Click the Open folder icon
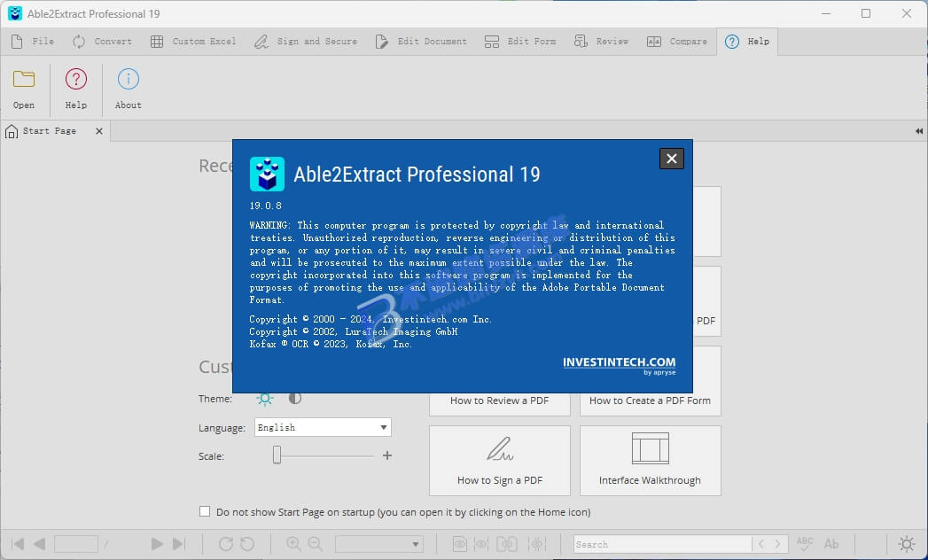The height and width of the screenshot is (560, 928). [24, 80]
